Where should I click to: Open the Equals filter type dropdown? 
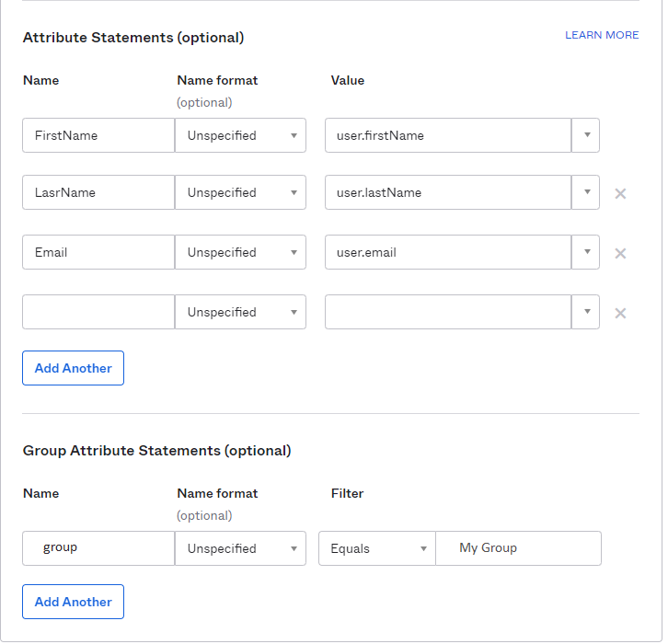coord(377,548)
